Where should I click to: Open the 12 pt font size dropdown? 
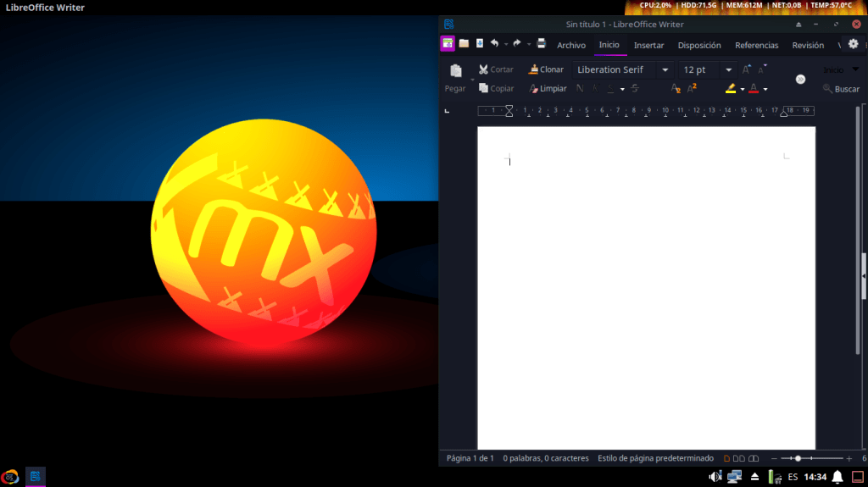click(x=728, y=69)
